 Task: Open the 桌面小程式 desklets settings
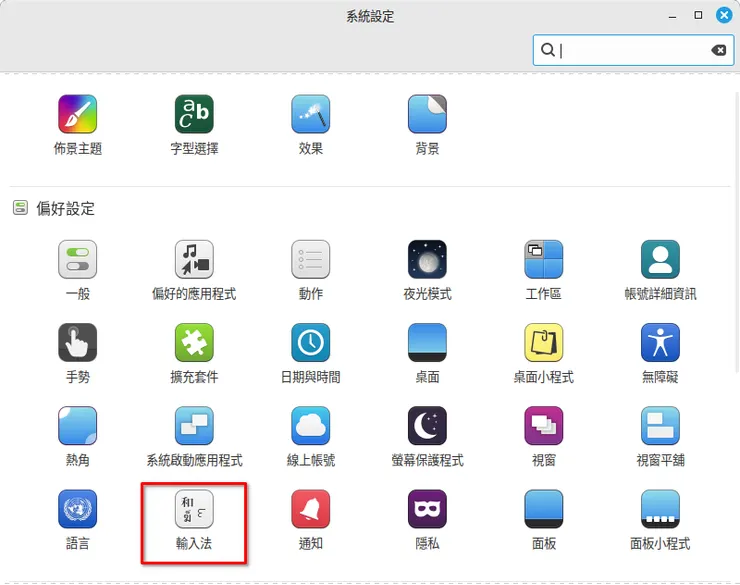pos(544,353)
